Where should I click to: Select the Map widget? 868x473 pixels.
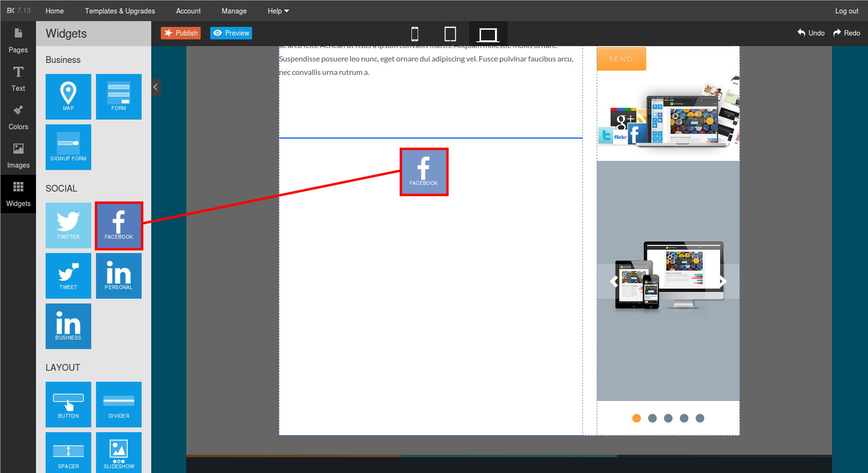[x=68, y=97]
